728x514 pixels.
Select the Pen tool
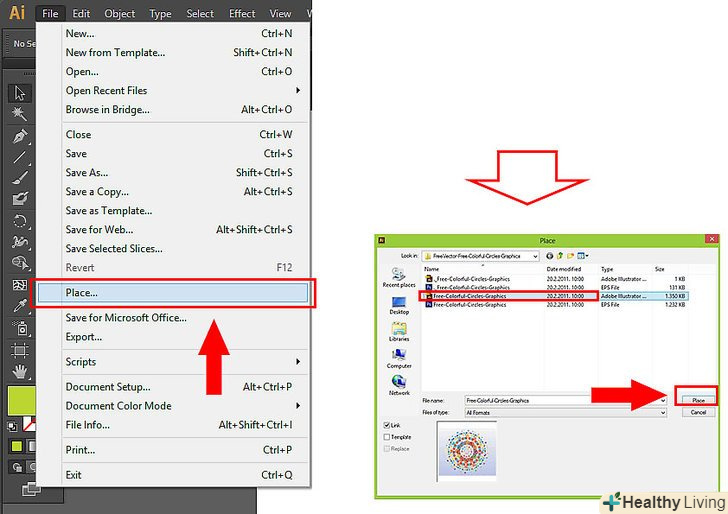click(20, 136)
